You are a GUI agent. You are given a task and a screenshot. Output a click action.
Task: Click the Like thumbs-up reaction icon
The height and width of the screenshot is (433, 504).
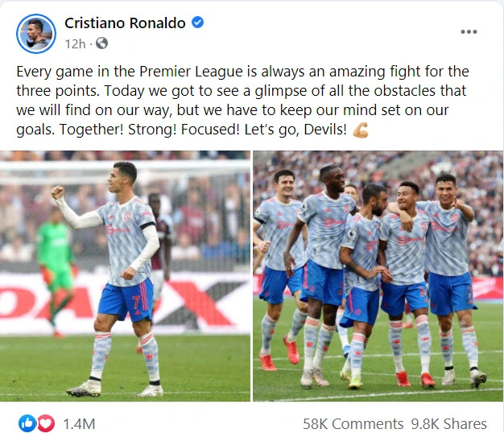[27, 423]
